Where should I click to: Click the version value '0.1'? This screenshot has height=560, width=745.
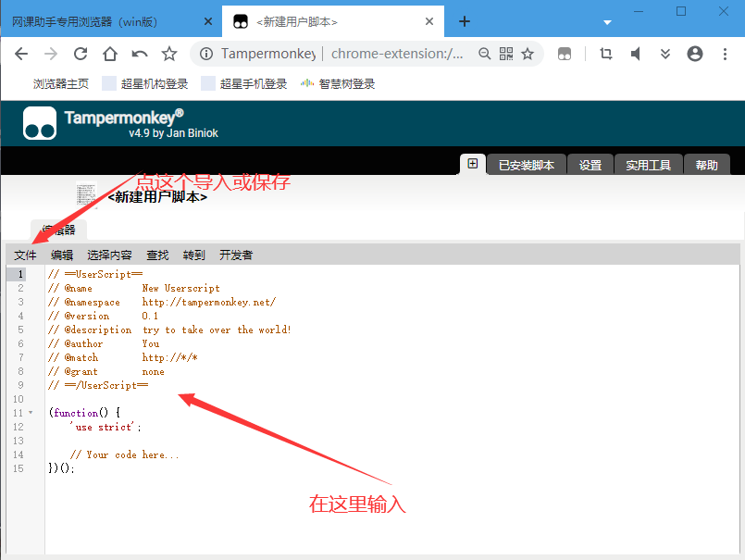click(x=150, y=316)
